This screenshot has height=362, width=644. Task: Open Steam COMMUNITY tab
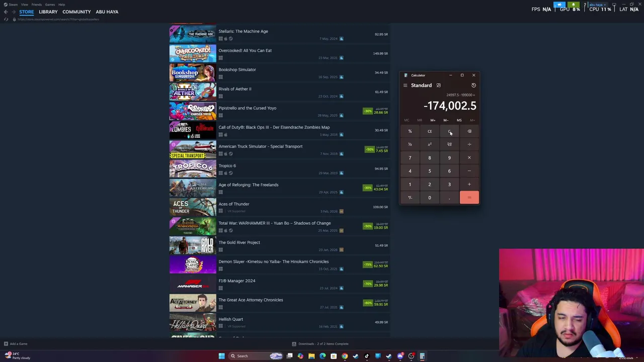pos(76,12)
